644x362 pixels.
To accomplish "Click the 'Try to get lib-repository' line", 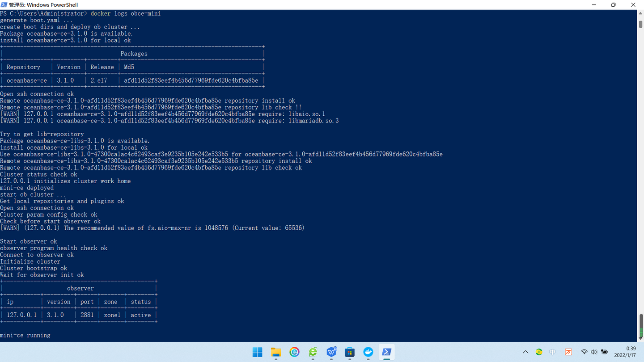I will click(42, 134).
